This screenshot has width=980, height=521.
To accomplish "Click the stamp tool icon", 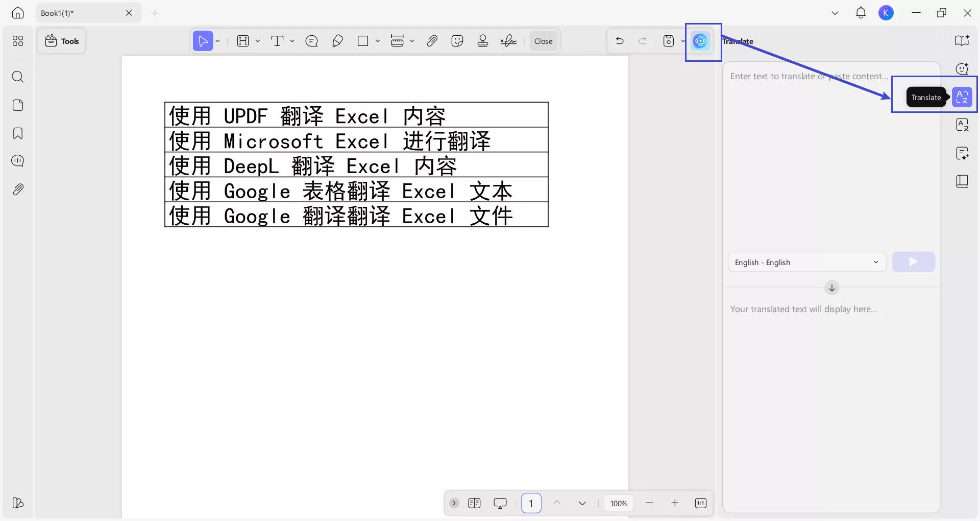I will click(482, 41).
